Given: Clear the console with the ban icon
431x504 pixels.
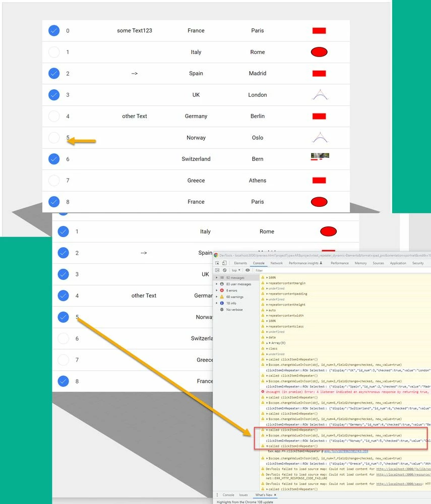Looking at the screenshot, I should click(225, 270).
